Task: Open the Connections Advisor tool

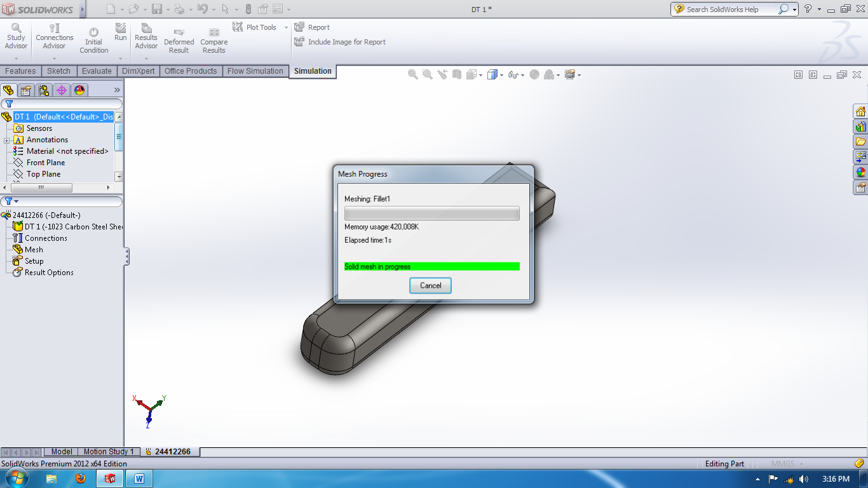Action: [54, 35]
